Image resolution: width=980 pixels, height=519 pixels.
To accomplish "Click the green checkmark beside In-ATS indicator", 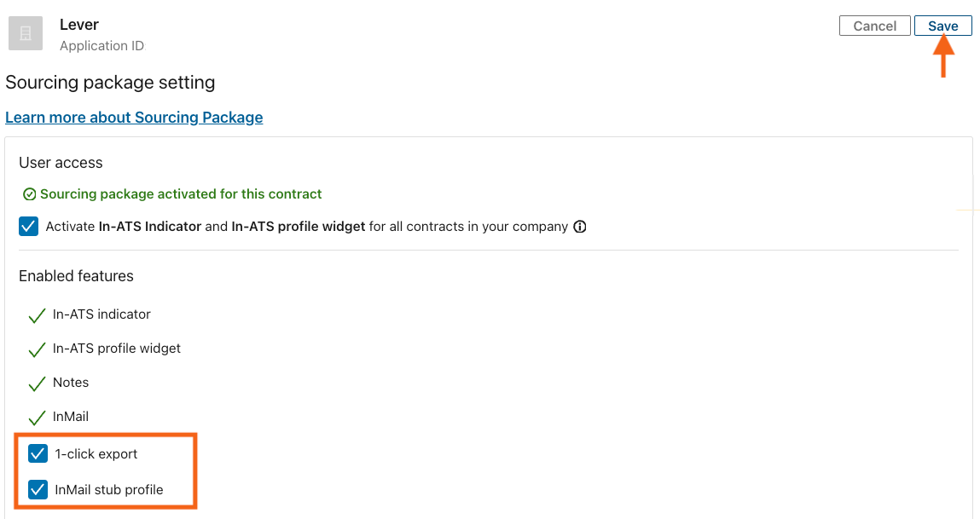I will click(x=36, y=314).
